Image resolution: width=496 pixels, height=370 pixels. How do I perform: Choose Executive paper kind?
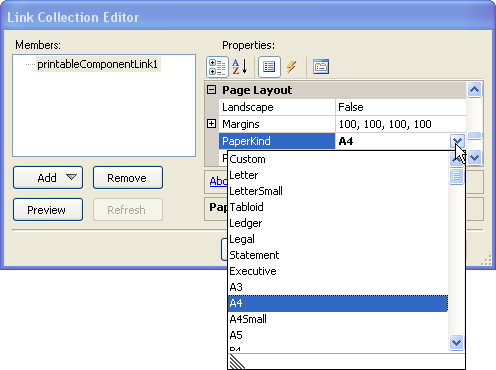tap(338, 271)
